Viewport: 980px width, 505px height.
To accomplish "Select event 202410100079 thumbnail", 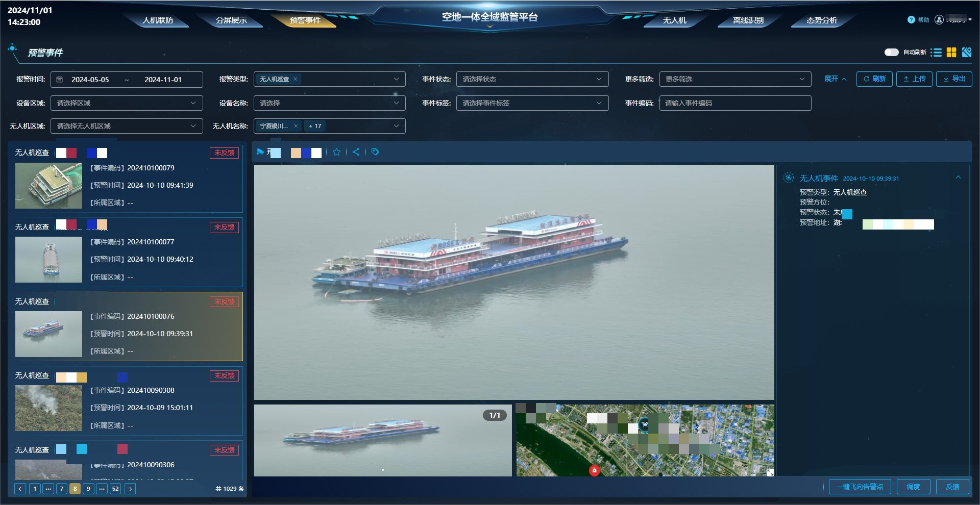I will pos(48,186).
